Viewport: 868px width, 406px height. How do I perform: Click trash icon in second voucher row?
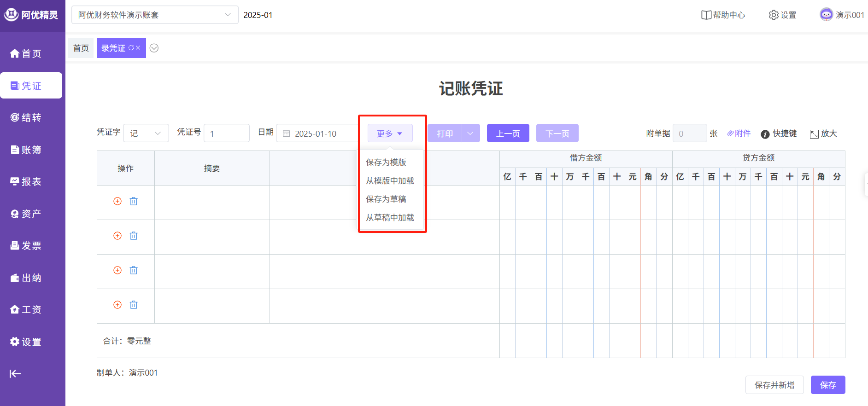click(x=134, y=236)
